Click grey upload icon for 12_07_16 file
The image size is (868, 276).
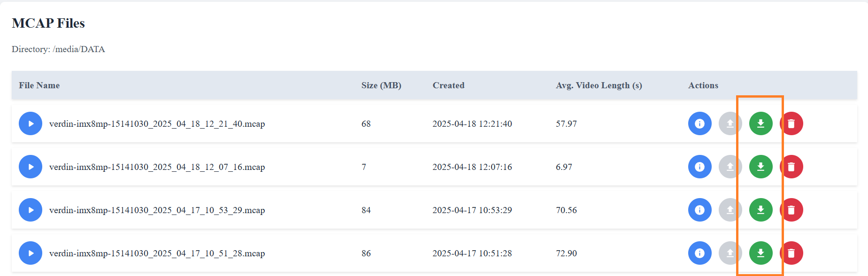730,167
